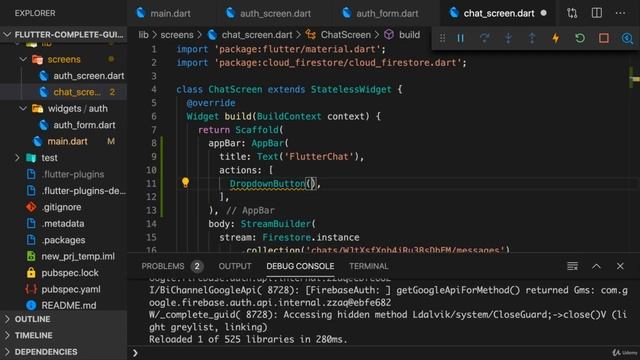Screen dimensions: 640x360
Task: Click StreamBuilder on line 14
Action: pos(276,224)
